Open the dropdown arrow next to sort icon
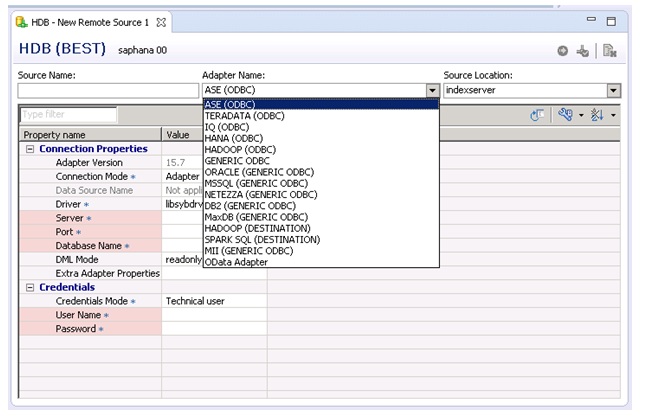Viewport: 648px width, 420px height. [x=613, y=115]
